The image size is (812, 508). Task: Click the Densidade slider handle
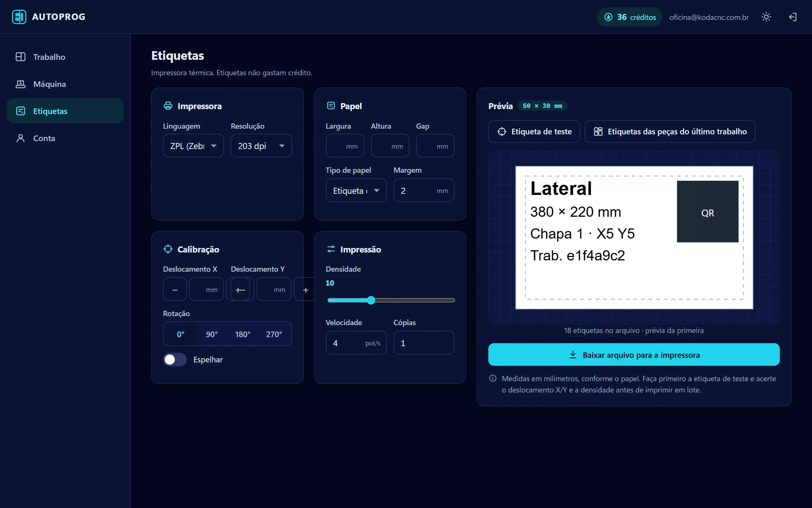pos(371,300)
